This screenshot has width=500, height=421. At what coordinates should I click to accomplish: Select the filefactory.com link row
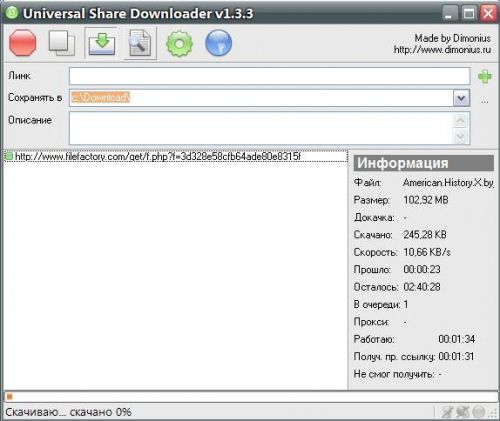coord(176,156)
